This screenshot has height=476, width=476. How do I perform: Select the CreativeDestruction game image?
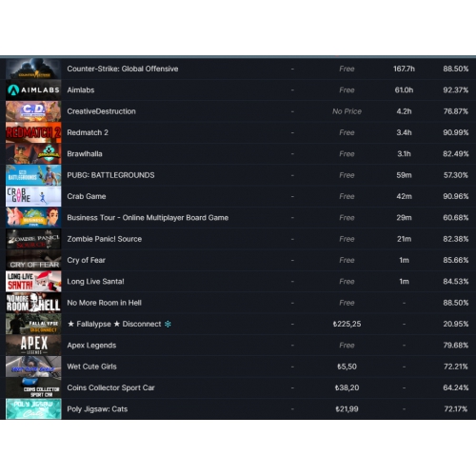pyautogui.click(x=33, y=111)
